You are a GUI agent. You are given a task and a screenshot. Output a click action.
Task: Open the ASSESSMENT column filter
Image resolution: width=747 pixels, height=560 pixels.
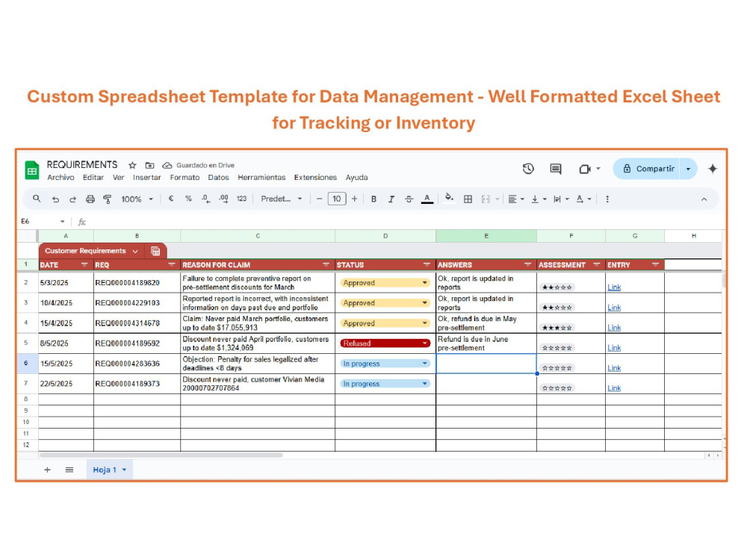pyautogui.click(x=596, y=265)
